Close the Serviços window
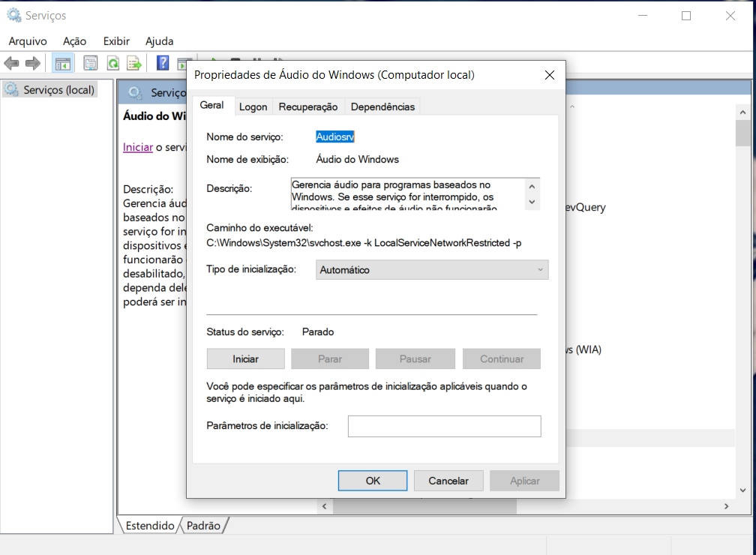756x555 pixels. (730, 16)
